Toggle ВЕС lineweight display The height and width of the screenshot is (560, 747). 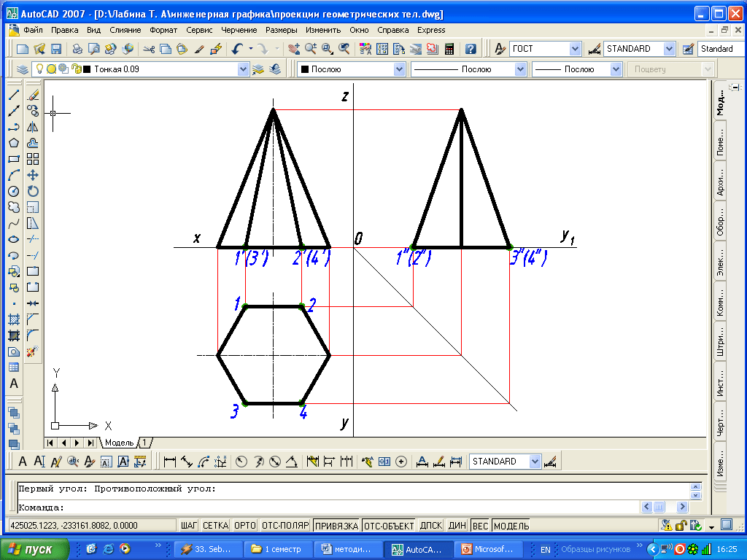pos(480,526)
